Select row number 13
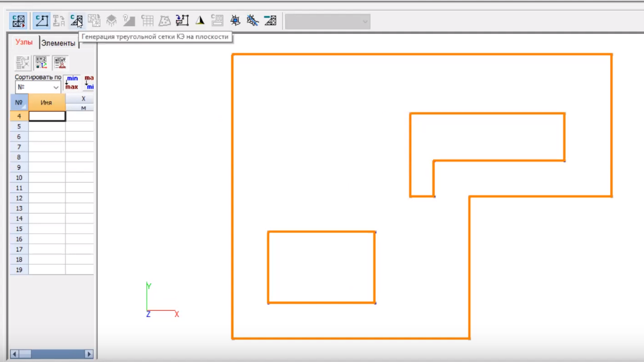Viewport: 644px width, 362px height. click(x=19, y=208)
